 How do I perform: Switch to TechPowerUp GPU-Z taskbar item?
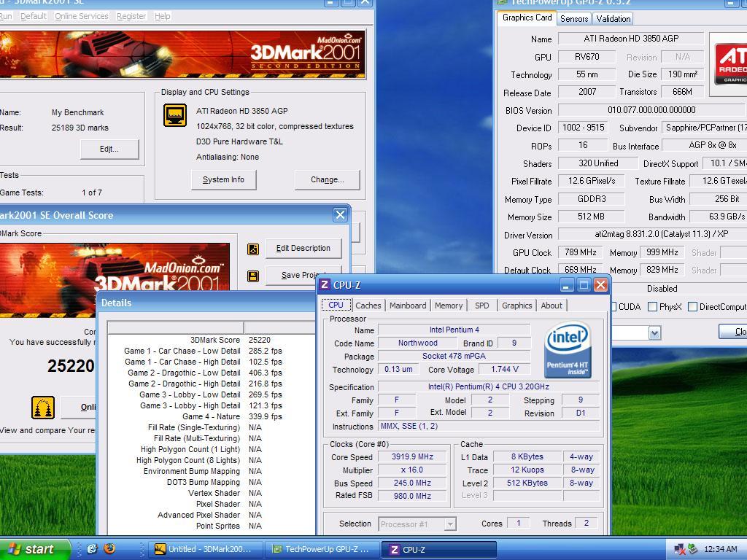point(322,549)
